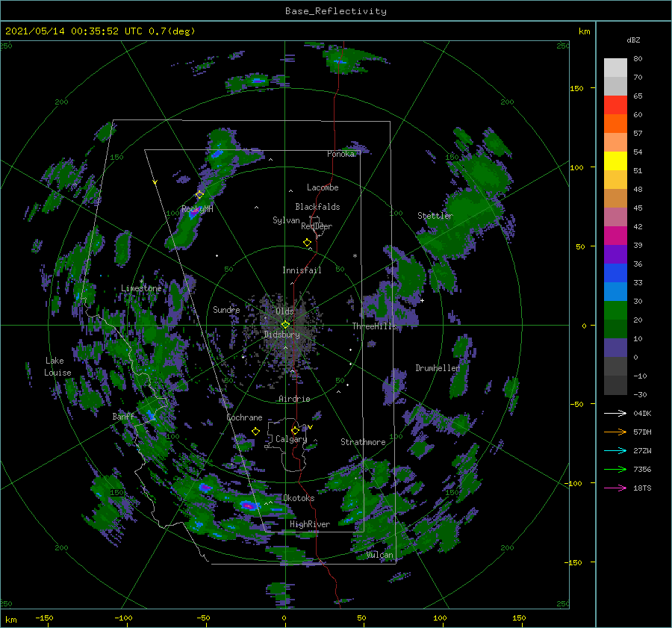Click the Cochrane city label

coord(244,417)
